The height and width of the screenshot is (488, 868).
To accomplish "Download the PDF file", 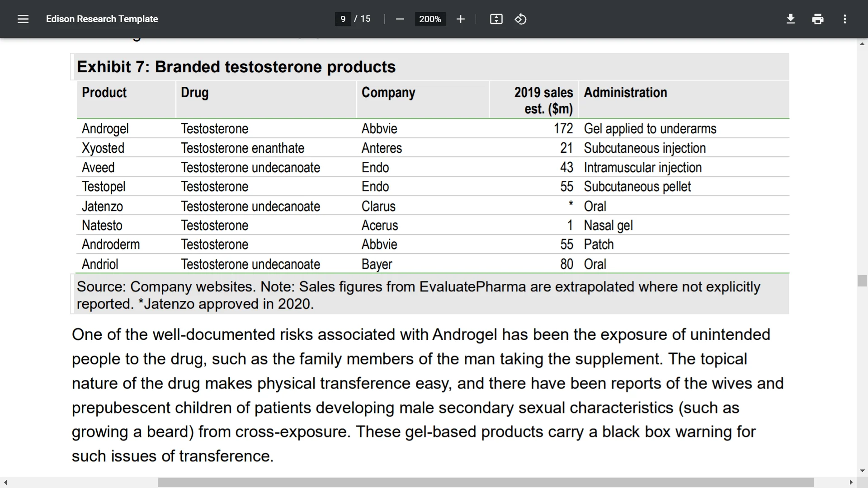I will [x=790, y=19].
